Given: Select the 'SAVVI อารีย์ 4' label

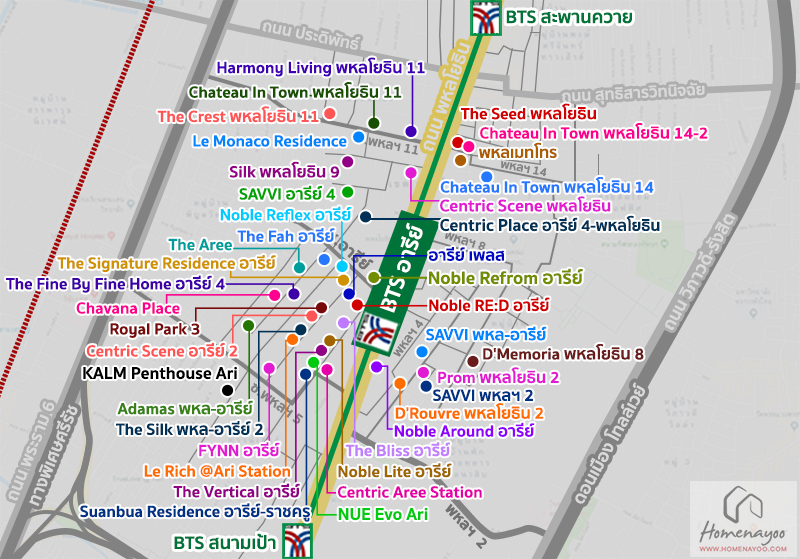Looking at the screenshot, I should (x=287, y=194).
